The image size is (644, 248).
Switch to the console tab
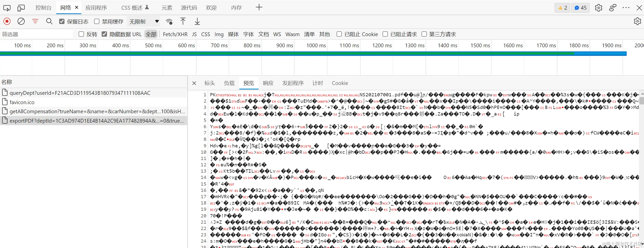[x=43, y=8]
